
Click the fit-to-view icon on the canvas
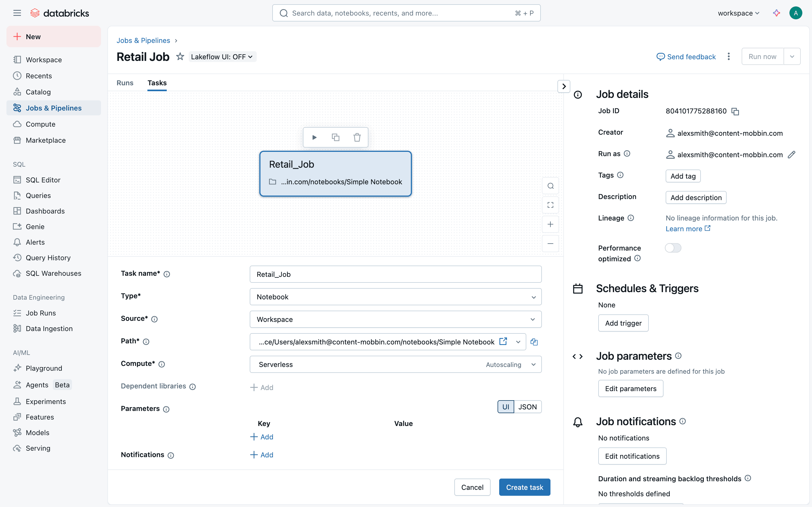click(550, 205)
